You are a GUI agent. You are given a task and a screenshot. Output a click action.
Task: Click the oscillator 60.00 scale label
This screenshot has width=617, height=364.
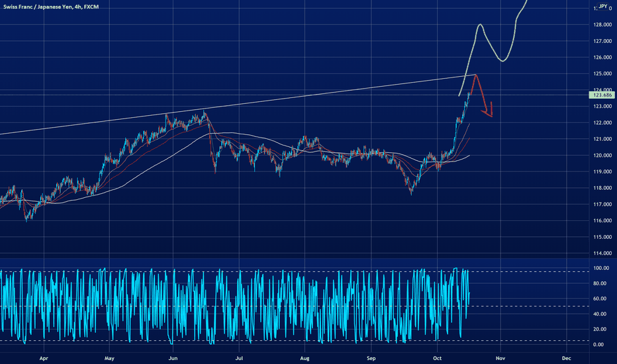601,298
